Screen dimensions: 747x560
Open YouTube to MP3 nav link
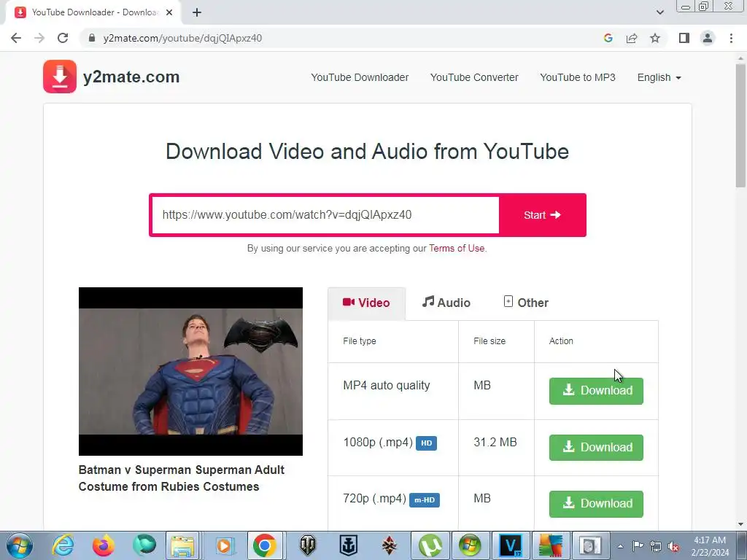point(578,77)
